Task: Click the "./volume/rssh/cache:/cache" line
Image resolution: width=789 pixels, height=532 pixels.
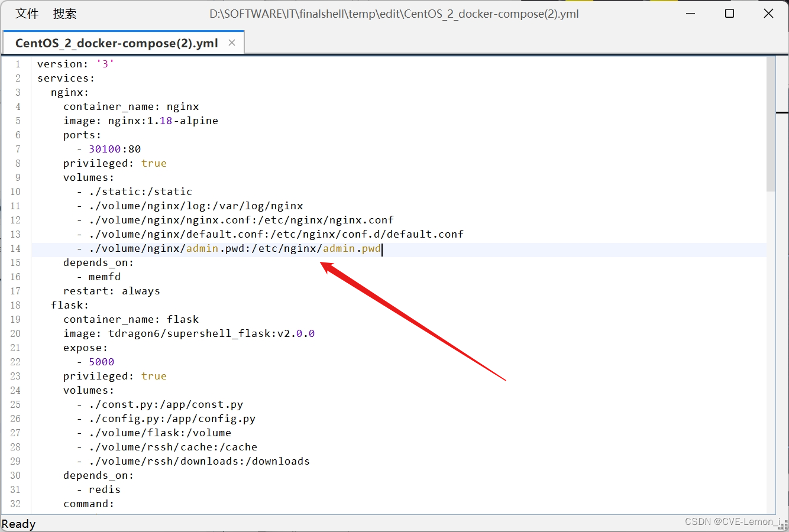Action: 167,447
